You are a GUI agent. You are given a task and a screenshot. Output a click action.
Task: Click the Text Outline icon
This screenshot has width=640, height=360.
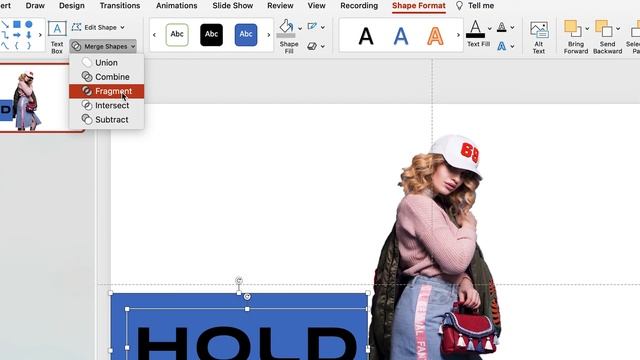[502, 27]
